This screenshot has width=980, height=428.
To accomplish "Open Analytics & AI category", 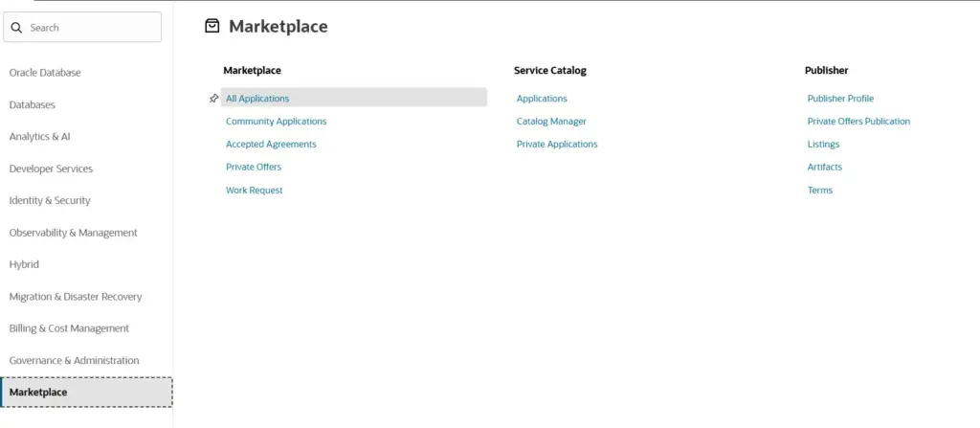I will pyautogui.click(x=39, y=136).
